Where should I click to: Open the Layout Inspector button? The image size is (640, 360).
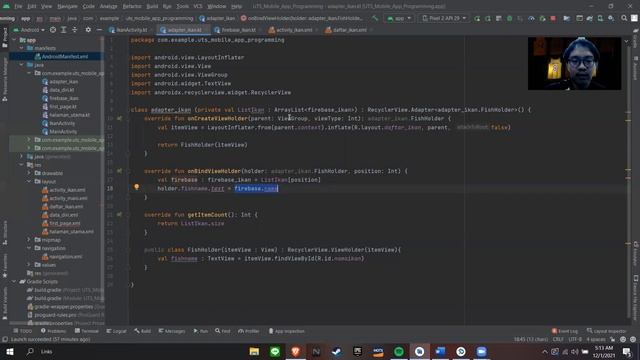tap(607, 331)
